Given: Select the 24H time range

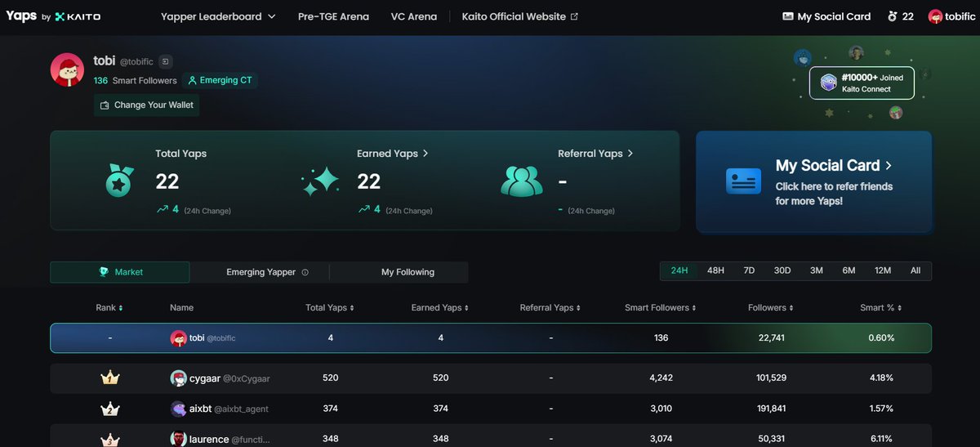Looking at the screenshot, I should [x=679, y=270].
